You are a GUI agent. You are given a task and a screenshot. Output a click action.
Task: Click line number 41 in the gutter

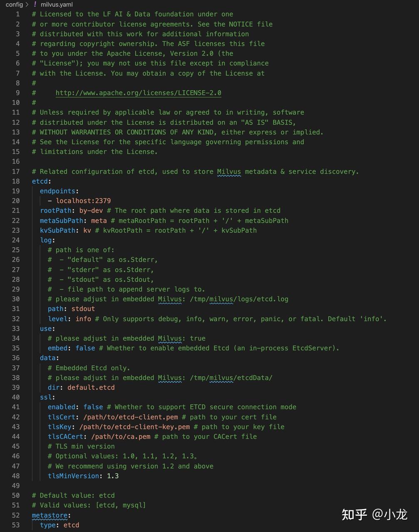pyautogui.click(x=16, y=407)
